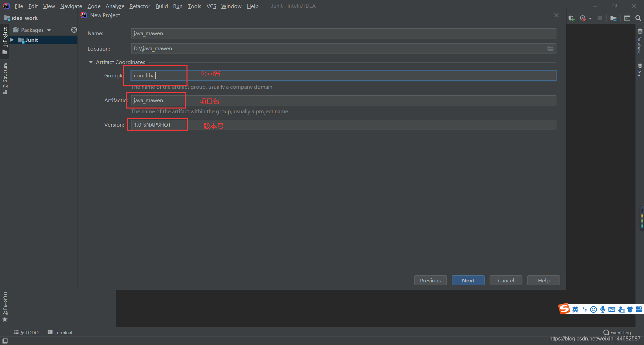Image resolution: width=644 pixels, height=345 pixels.
Task: Open the VCS menu
Action: click(211, 6)
